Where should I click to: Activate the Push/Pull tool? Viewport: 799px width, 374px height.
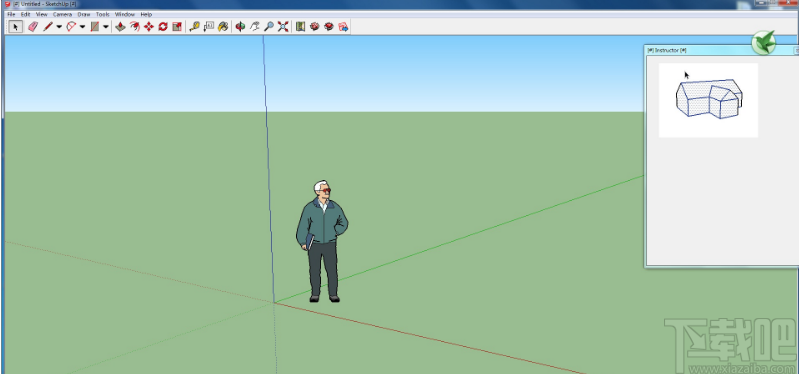[120, 26]
